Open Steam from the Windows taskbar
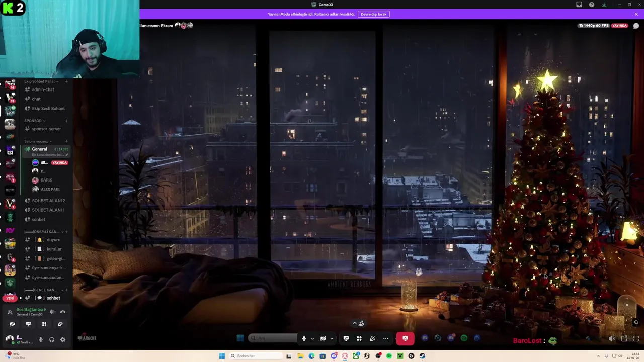 click(x=422, y=356)
